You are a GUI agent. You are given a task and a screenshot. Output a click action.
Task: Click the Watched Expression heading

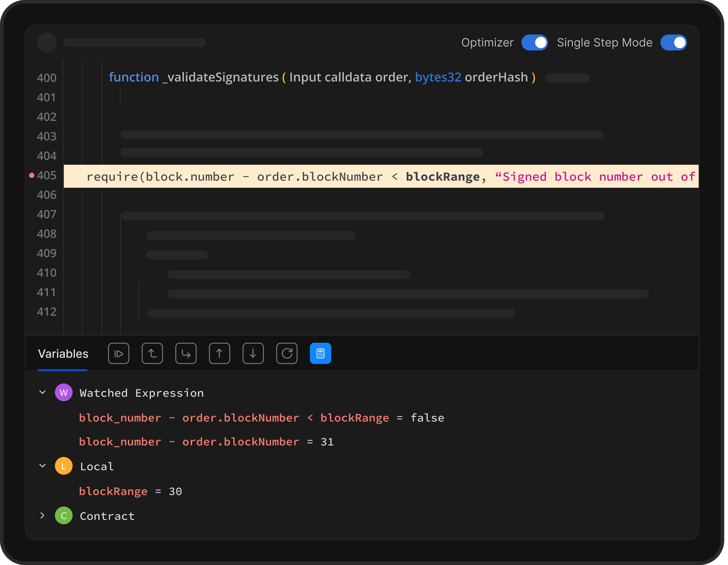(x=142, y=393)
